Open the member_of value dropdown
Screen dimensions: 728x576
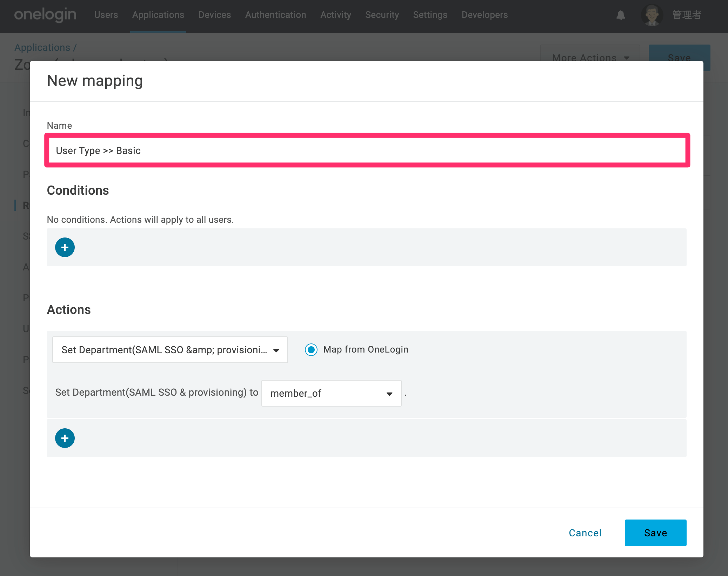(x=332, y=393)
